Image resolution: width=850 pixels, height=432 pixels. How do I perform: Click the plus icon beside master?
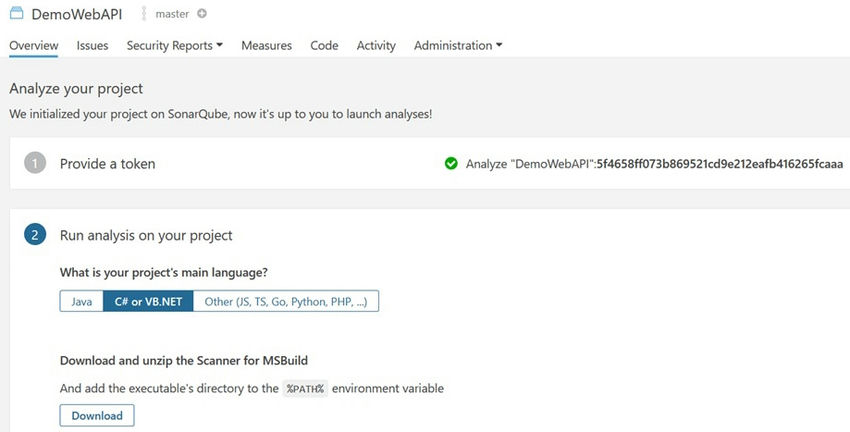(x=202, y=15)
